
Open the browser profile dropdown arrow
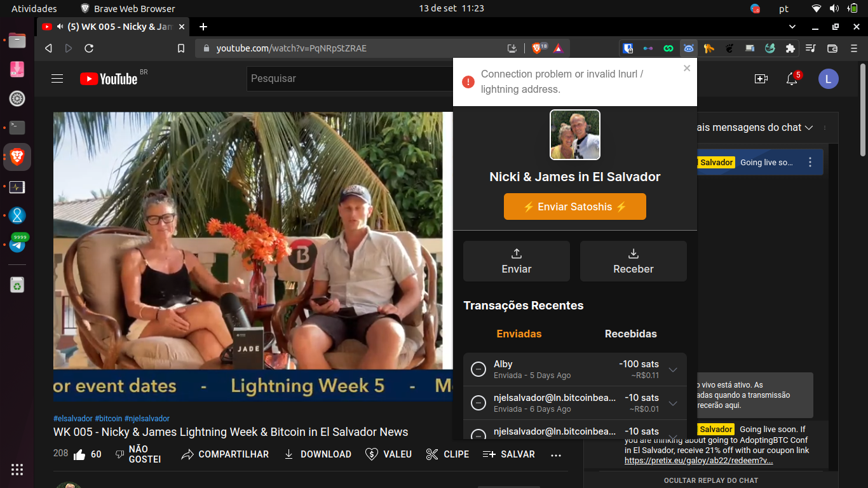(x=792, y=27)
